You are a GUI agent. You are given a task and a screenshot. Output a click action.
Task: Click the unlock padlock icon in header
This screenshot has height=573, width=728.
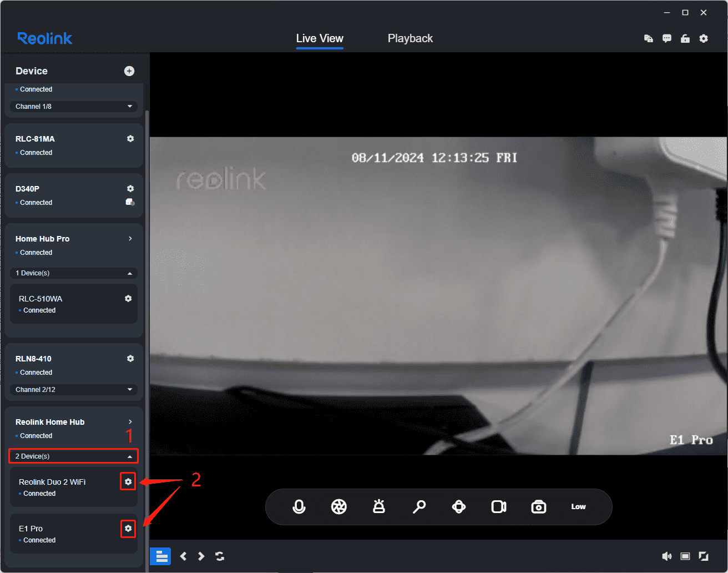click(685, 38)
